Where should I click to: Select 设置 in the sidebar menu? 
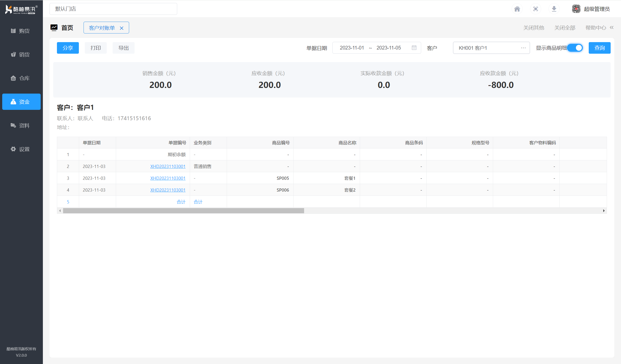pyautogui.click(x=21, y=149)
